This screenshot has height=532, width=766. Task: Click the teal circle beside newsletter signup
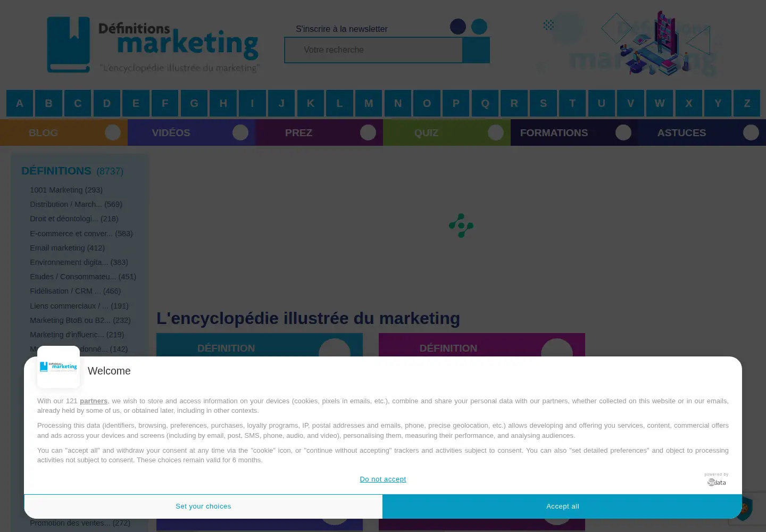pyautogui.click(x=479, y=27)
